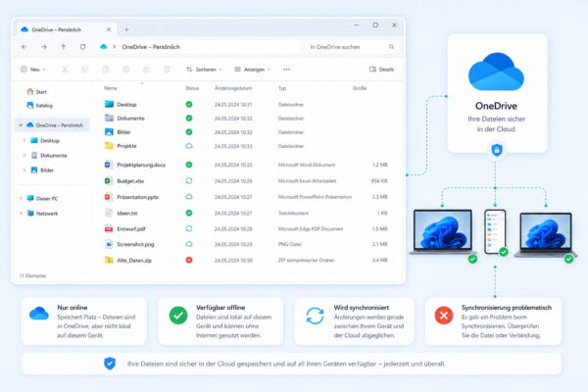Close the OneDrive – Persönlich tab
The width and height of the screenshot is (588, 392).
pyautogui.click(x=109, y=29)
